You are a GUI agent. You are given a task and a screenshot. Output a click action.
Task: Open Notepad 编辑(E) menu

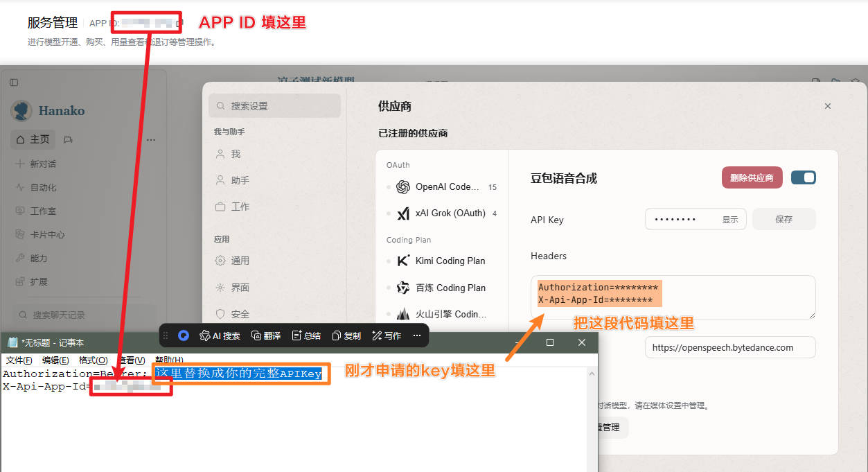[55, 360]
